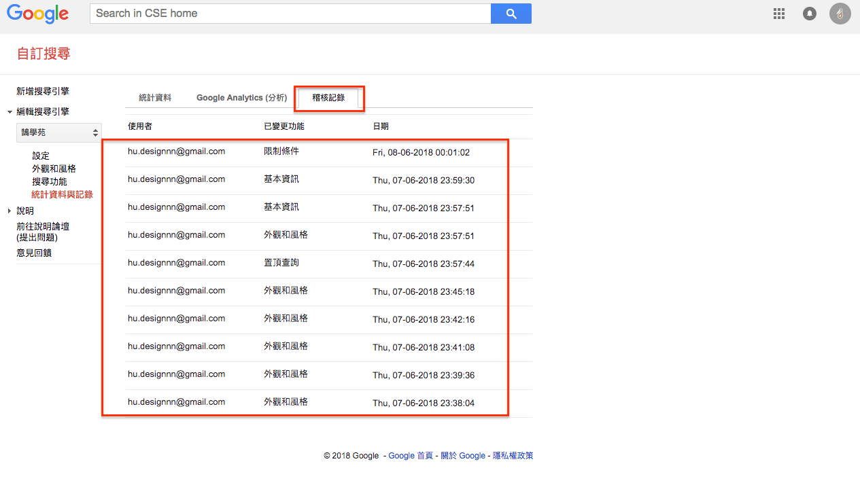The height and width of the screenshot is (504, 860).
Task: Open the Google Analytics (分析) tab
Action: coord(241,98)
